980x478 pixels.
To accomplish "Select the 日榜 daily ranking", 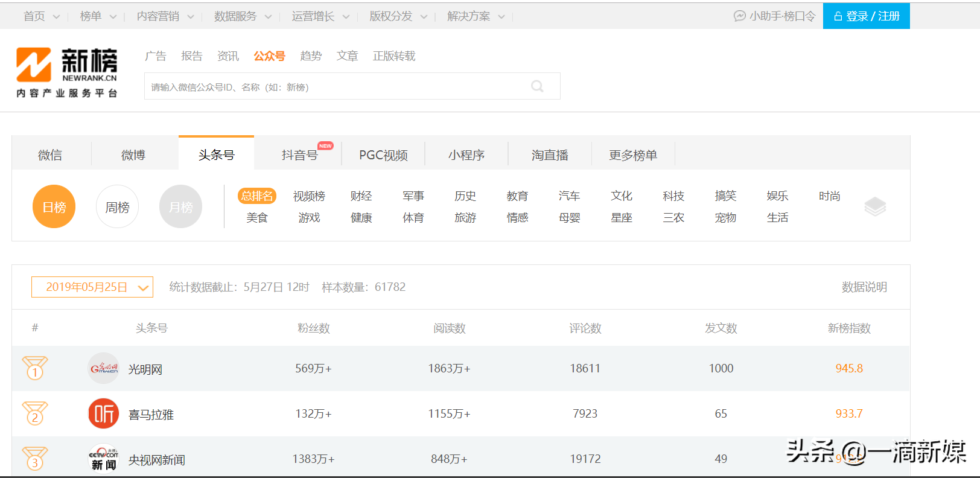I will point(54,207).
